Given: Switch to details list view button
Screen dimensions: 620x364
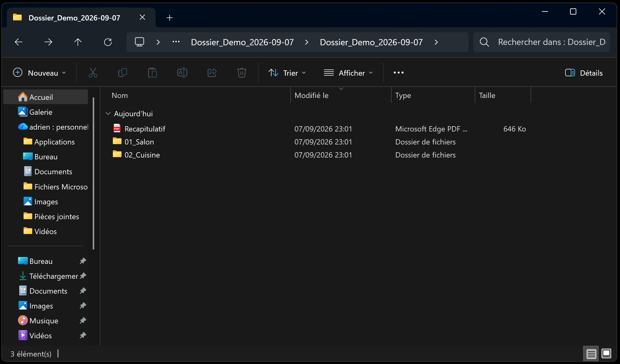Looking at the screenshot, I should [591, 354].
